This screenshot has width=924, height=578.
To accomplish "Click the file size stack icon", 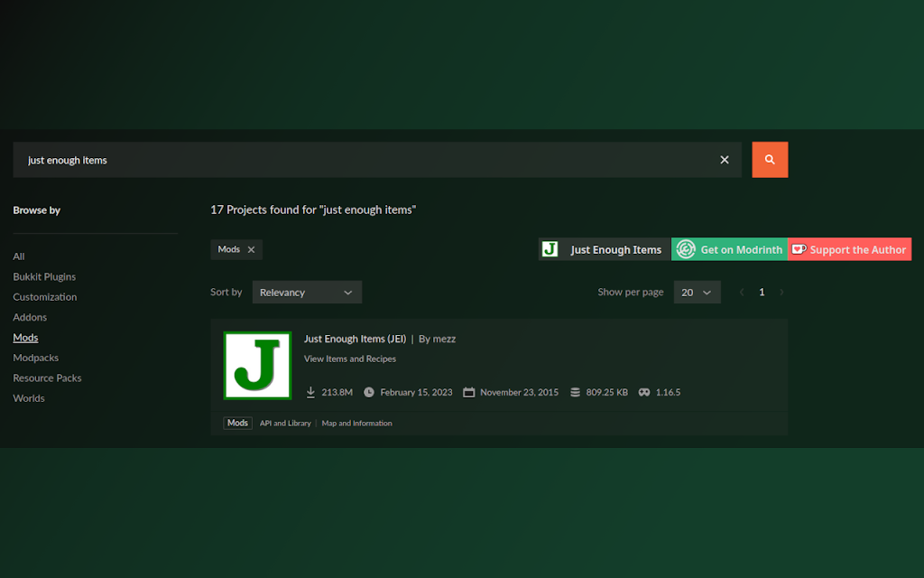I will pos(575,392).
